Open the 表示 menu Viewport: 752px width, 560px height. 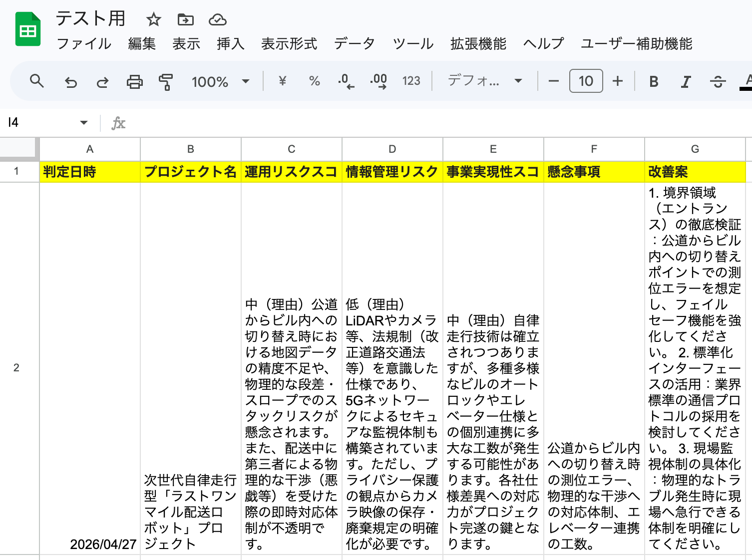186,44
